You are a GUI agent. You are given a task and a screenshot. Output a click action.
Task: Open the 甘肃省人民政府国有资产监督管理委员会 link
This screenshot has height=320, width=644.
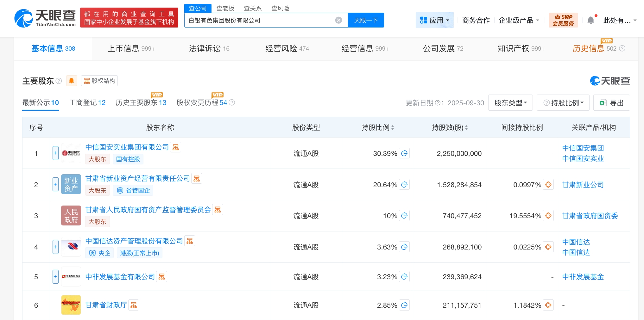coord(148,210)
